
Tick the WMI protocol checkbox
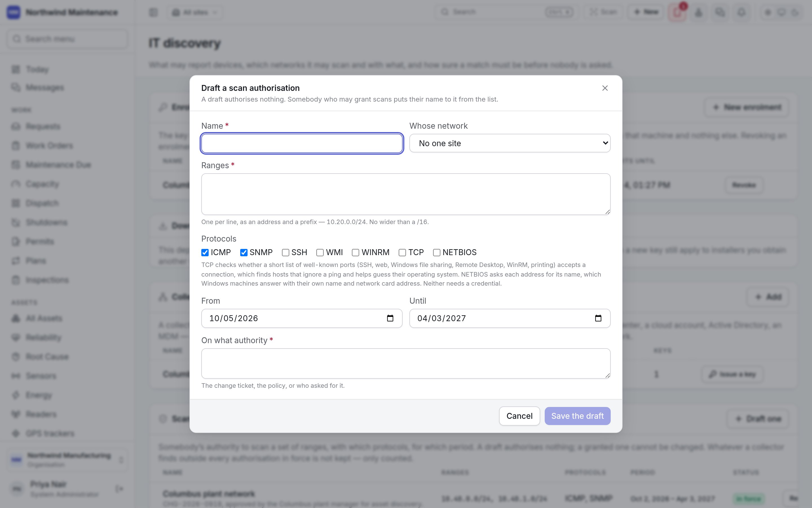point(320,253)
